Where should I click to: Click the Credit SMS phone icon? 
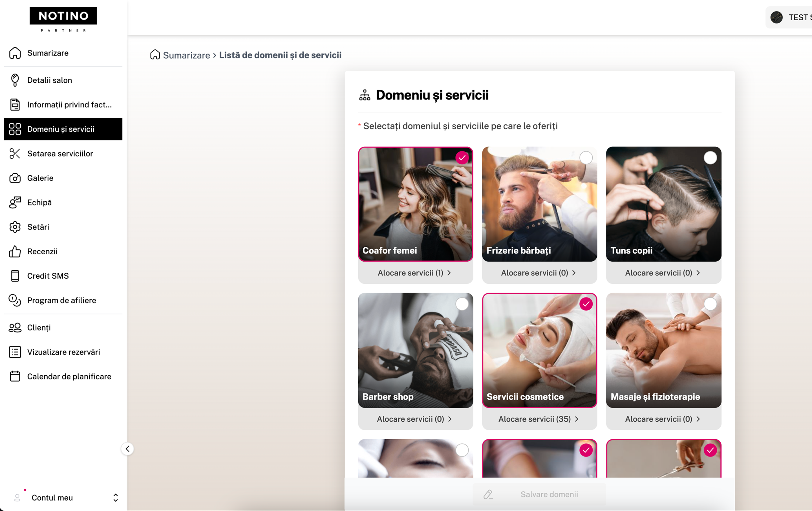point(15,276)
